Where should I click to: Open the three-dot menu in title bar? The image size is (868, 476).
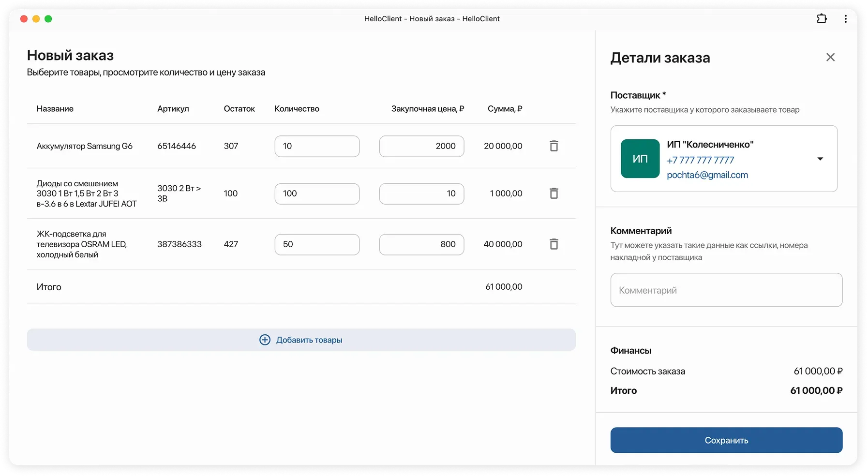coord(845,19)
